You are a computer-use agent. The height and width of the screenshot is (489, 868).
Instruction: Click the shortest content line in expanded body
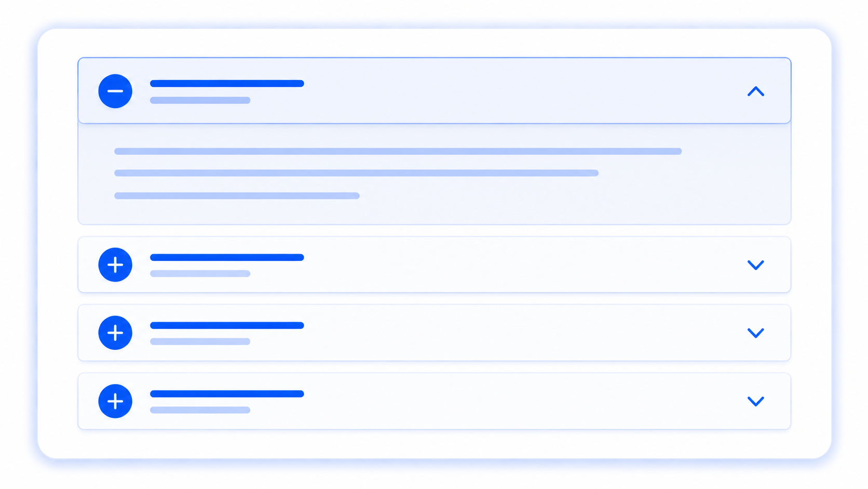coord(237,196)
